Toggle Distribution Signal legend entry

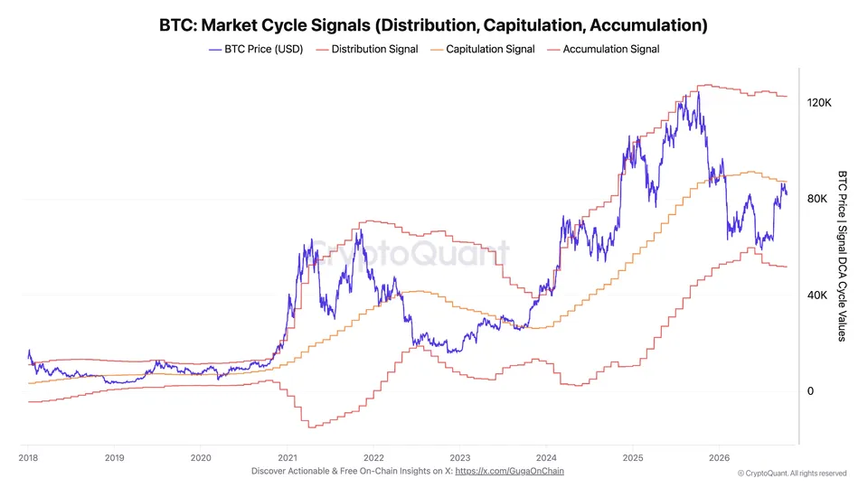point(367,49)
